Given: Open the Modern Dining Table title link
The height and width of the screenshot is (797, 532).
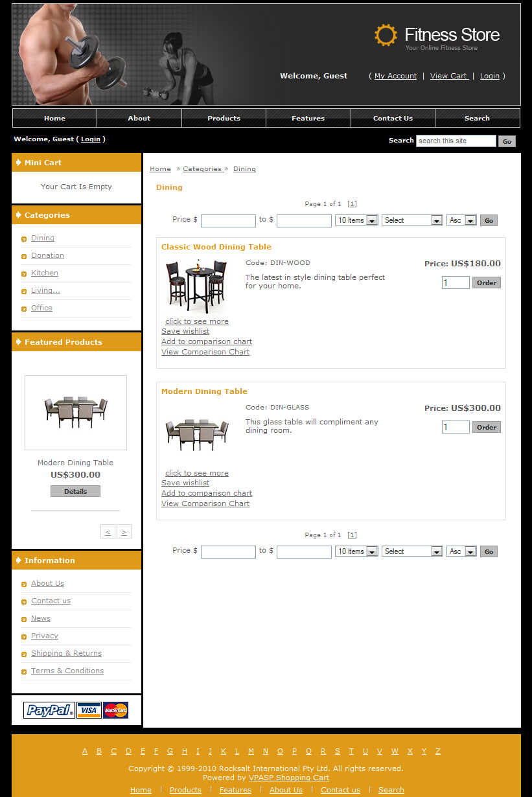Looking at the screenshot, I should pos(204,391).
